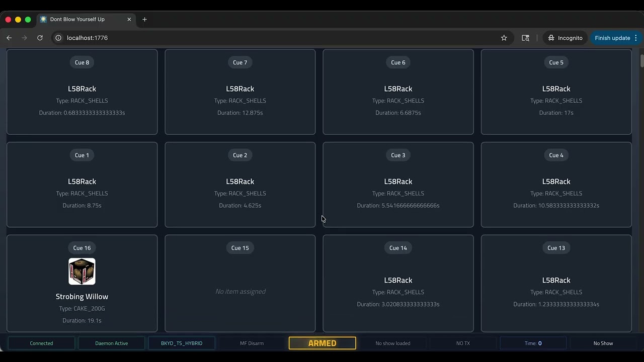Click 'Duration: 1.2333333333333334s' in Cue 13
644x362 pixels.
(556, 304)
